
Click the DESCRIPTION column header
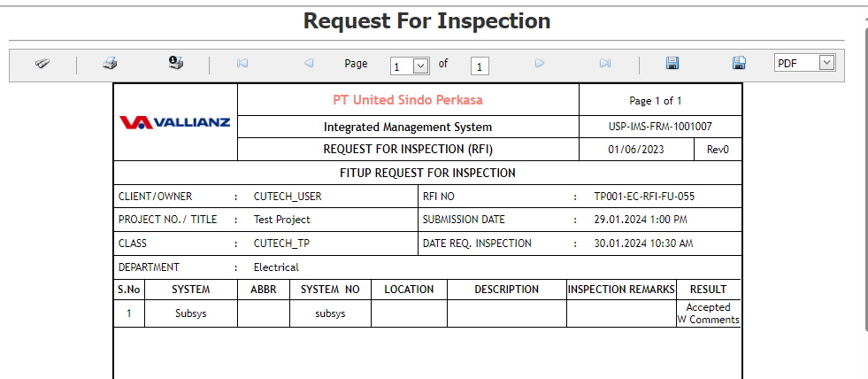tap(506, 290)
